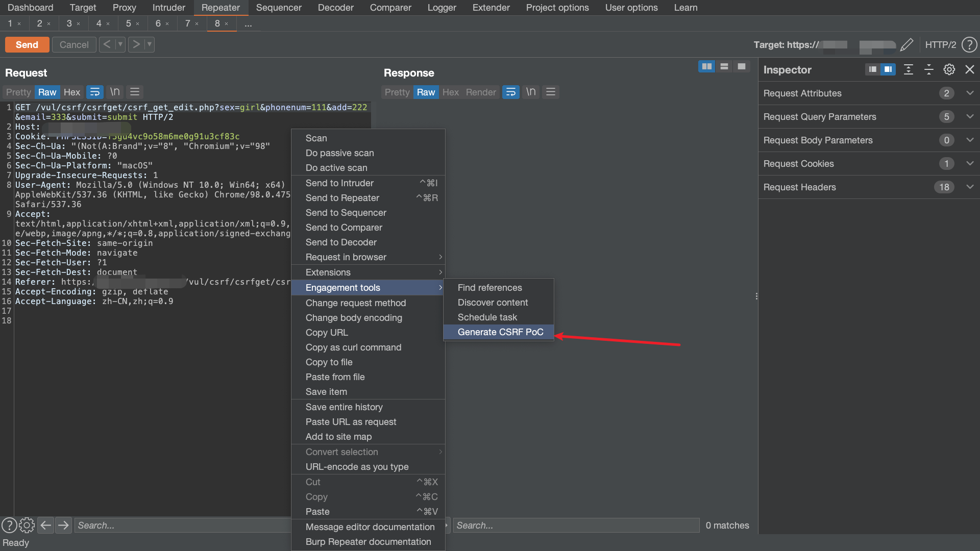The image size is (980, 551).
Task: Open the Proxy tab
Action: point(124,8)
